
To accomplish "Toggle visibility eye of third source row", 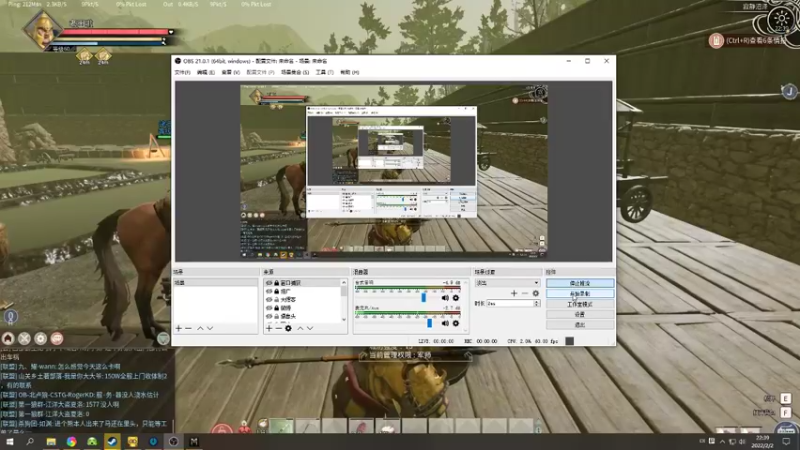I will (269, 299).
